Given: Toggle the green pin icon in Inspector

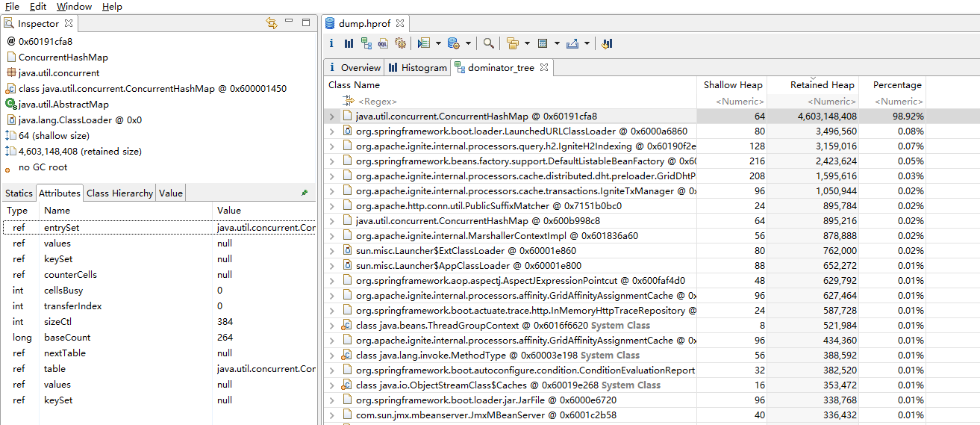Looking at the screenshot, I should click(305, 193).
